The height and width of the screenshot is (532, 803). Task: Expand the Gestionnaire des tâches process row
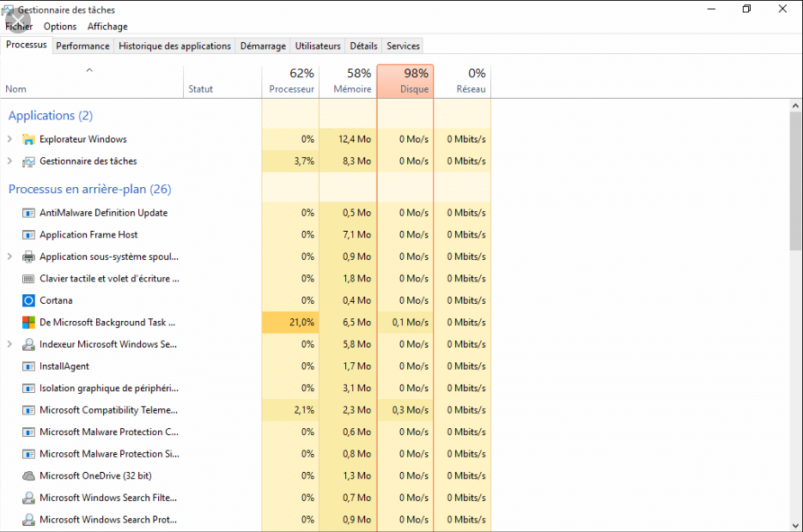coord(9,160)
